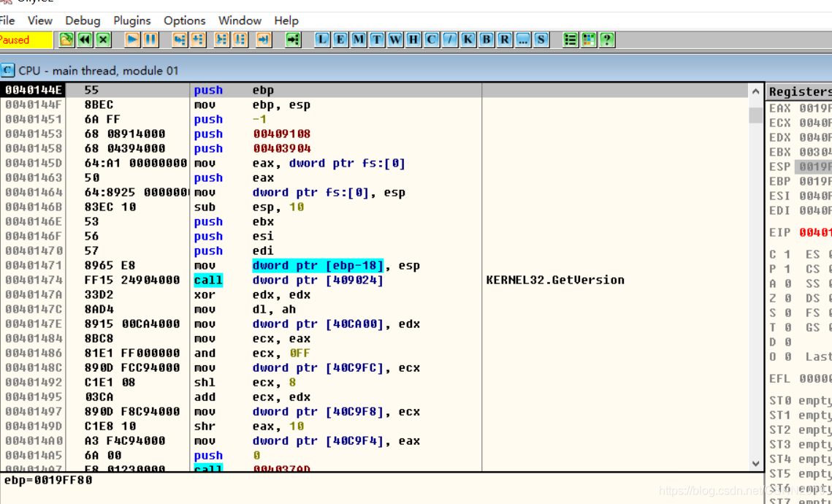Click the Registers pane header

click(799, 92)
